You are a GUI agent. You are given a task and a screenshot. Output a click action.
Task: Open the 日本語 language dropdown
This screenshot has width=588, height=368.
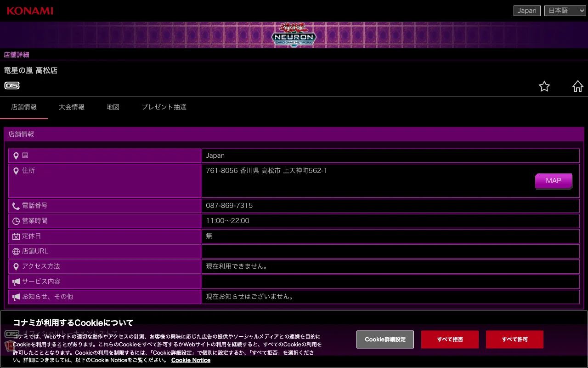(x=565, y=11)
